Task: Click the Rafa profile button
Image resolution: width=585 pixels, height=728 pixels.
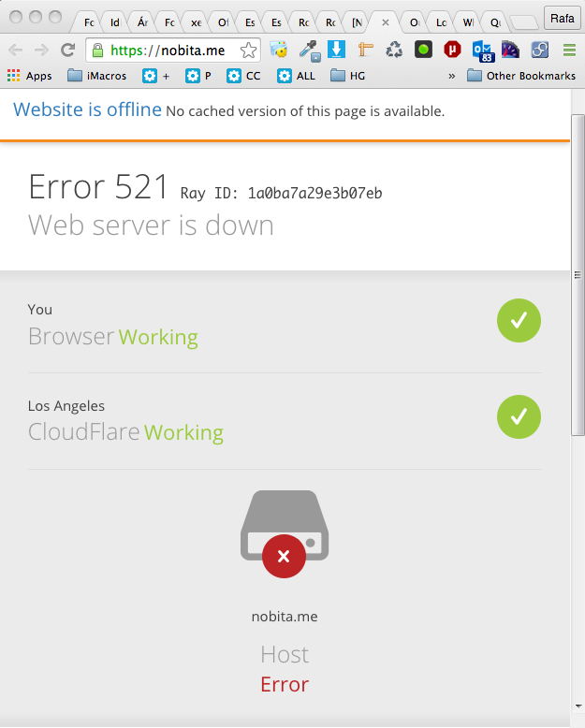Action: click(563, 19)
